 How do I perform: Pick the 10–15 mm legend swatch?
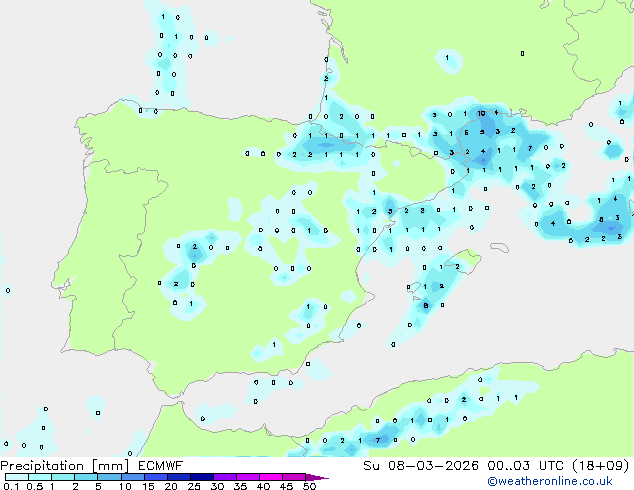coord(132,477)
